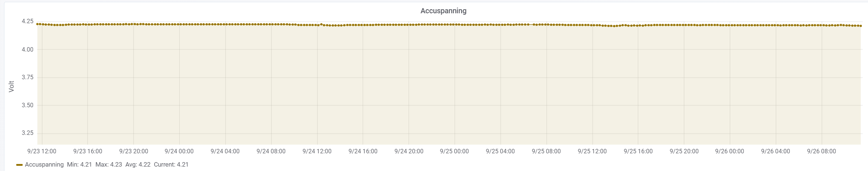Click the 9/26 08:00 time axis label
Screen dimensions: 868x171
[x=821, y=151]
